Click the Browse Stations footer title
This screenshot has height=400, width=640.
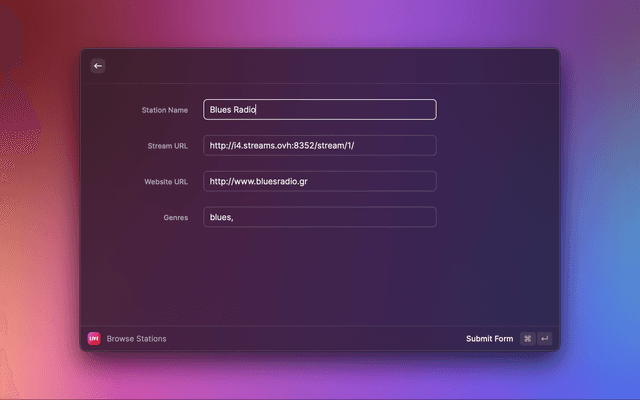137,339
